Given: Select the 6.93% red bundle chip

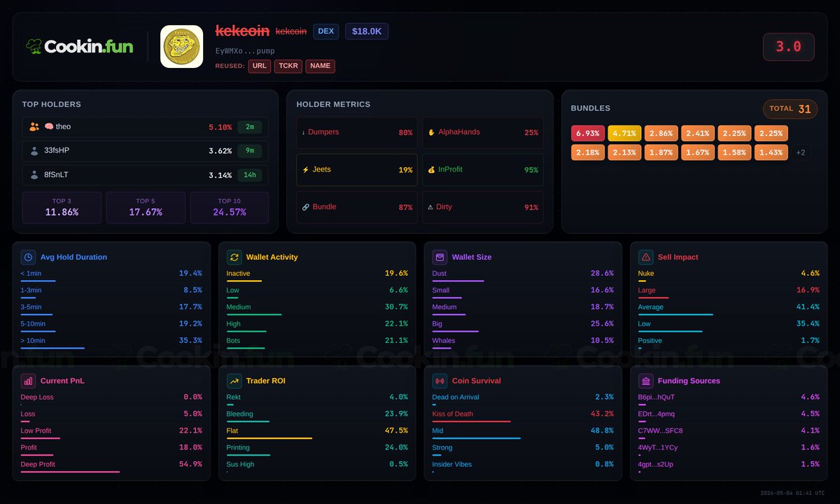Looking at the screenshot, I should point(588,133).
